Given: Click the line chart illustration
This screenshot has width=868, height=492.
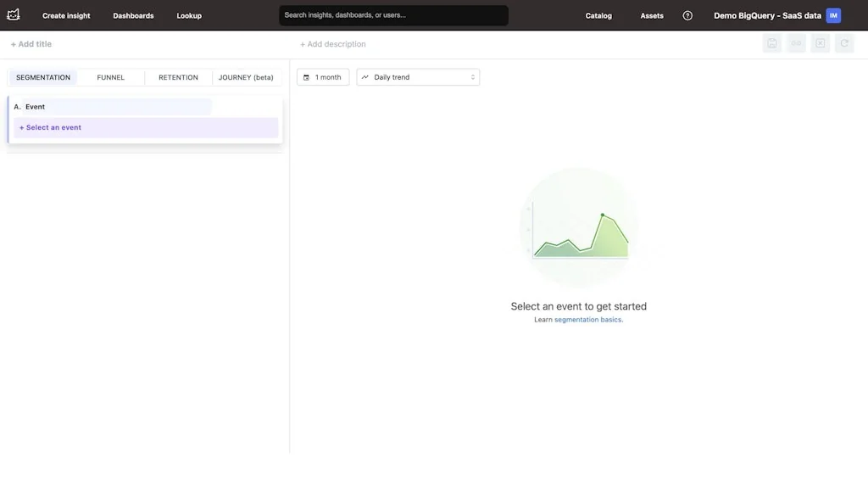Looking at the screenshot, I should pyautogui.click(x=580, y=229).
